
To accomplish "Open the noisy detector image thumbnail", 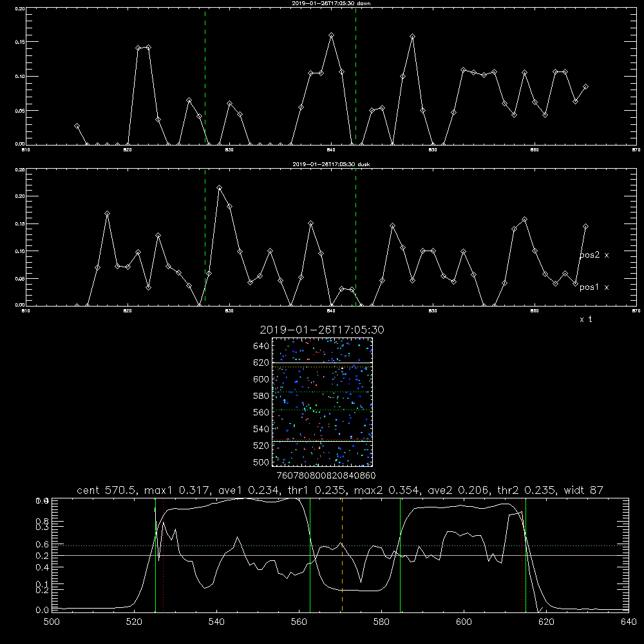I will point(322,402).
